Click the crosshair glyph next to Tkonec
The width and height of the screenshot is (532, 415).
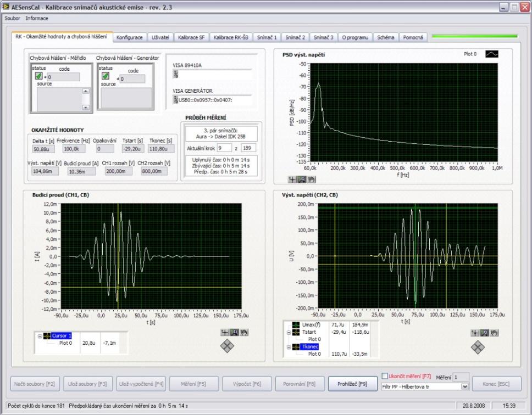click(x=296, y=346)
